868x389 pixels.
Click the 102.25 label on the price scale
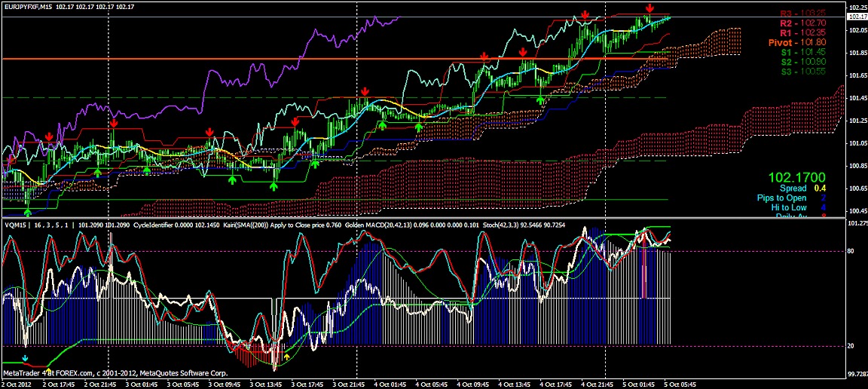(x=857, y=8)
